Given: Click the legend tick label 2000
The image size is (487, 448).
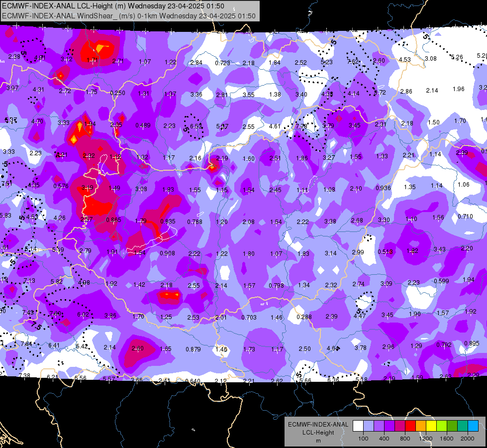Looking at the screenshot, I should tap(468, 439).
